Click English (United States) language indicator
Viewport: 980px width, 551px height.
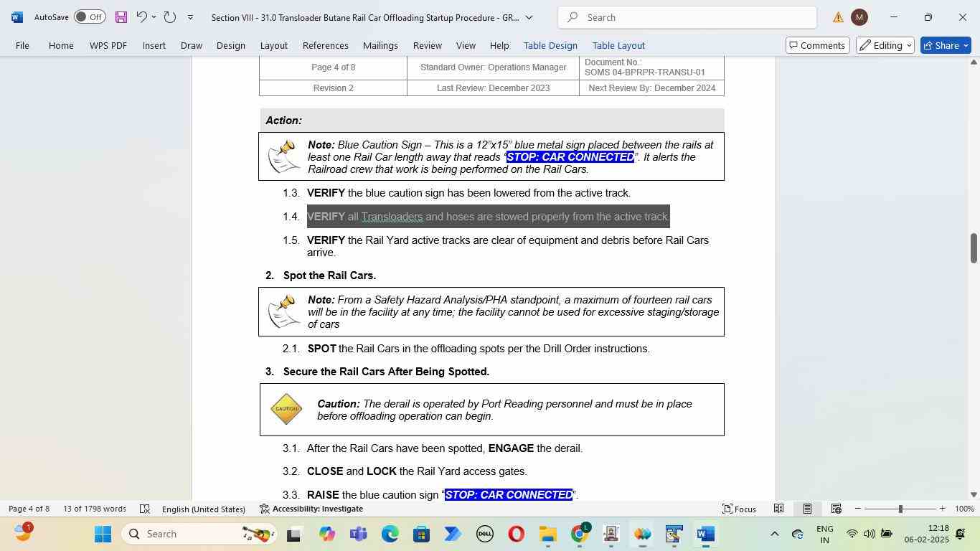pyautogui.click(x=204, y=509)
